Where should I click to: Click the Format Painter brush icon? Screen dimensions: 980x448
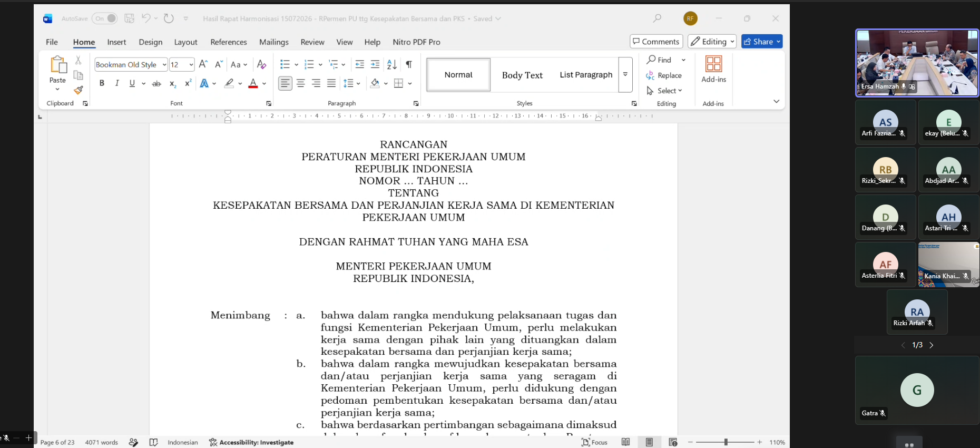[79, 90]
